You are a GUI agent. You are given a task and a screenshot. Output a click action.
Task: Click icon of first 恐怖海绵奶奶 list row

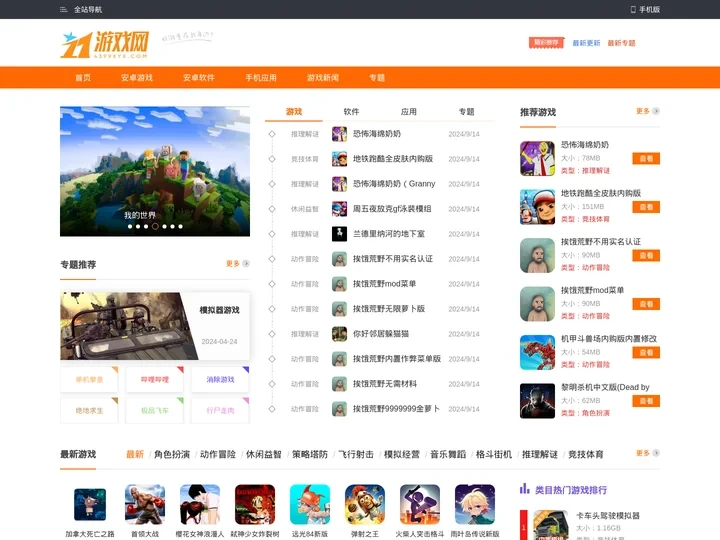click(x=339, y=134)
